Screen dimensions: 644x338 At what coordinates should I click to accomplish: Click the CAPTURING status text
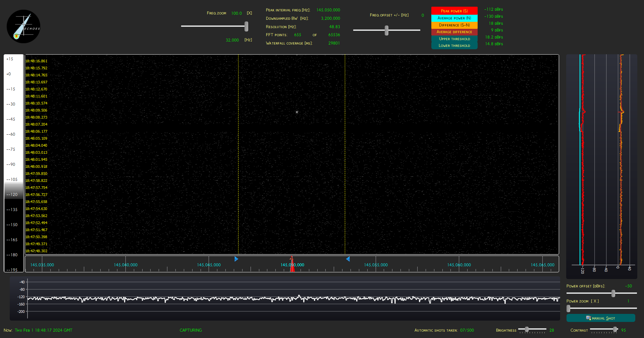[191, 330]
